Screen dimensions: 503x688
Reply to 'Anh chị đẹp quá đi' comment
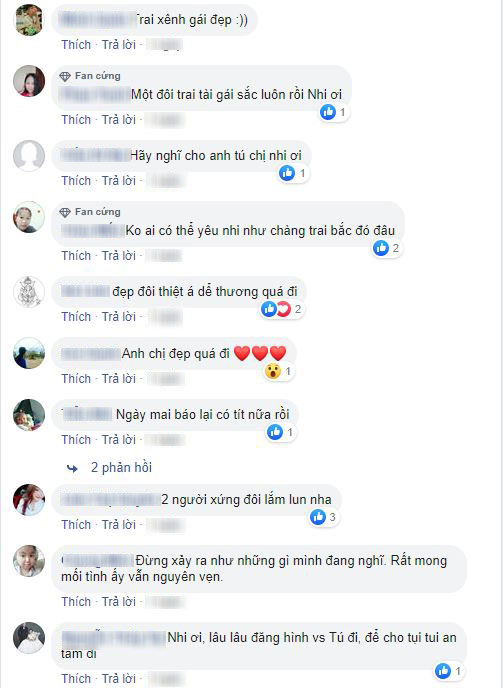click(119, 379)
